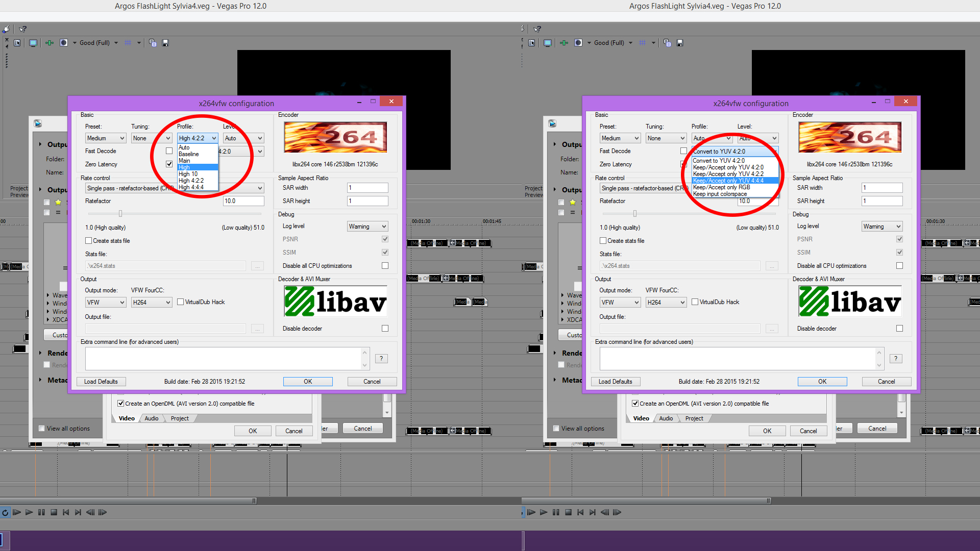Screen dimensions: 980x551
Task: Toggle the Overlays grid icon in left preview toolbar
Action: (128, 43)
